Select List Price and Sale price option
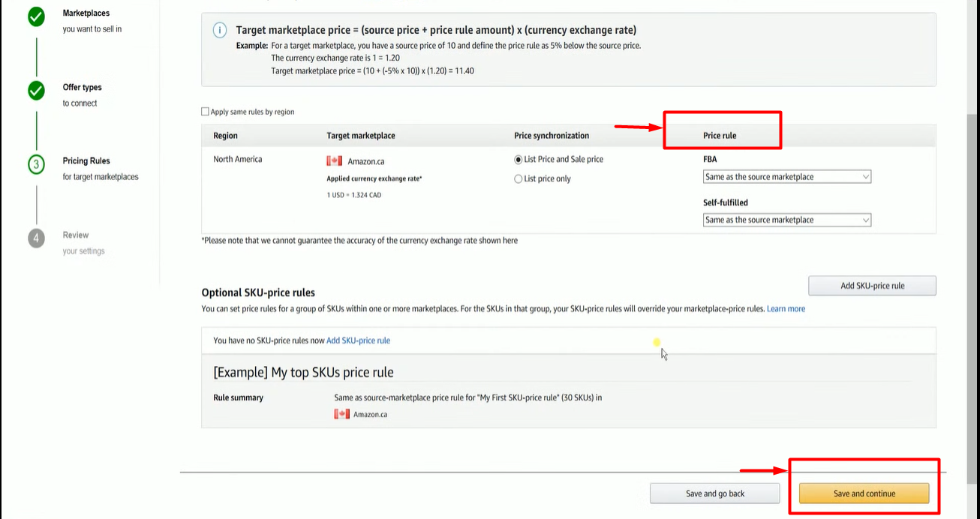This screenshot has width=980, height=519. [x=519, y=159]
